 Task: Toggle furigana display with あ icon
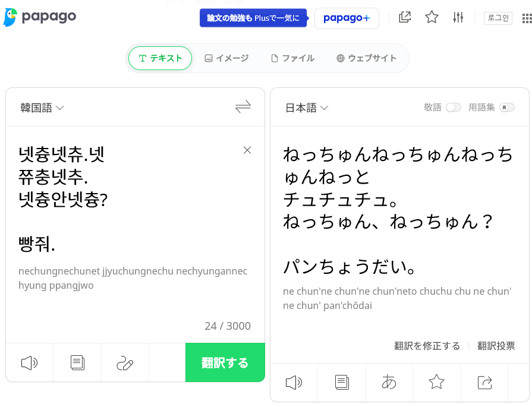tap(389, 382)
